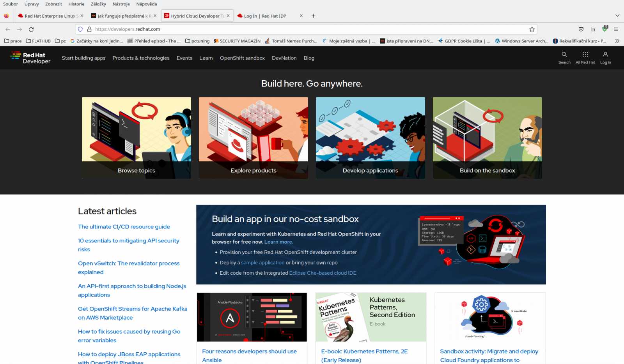Click the tracking protection shield icon
Viewport: 624px width, 364px height.
[x=80, y=29]
